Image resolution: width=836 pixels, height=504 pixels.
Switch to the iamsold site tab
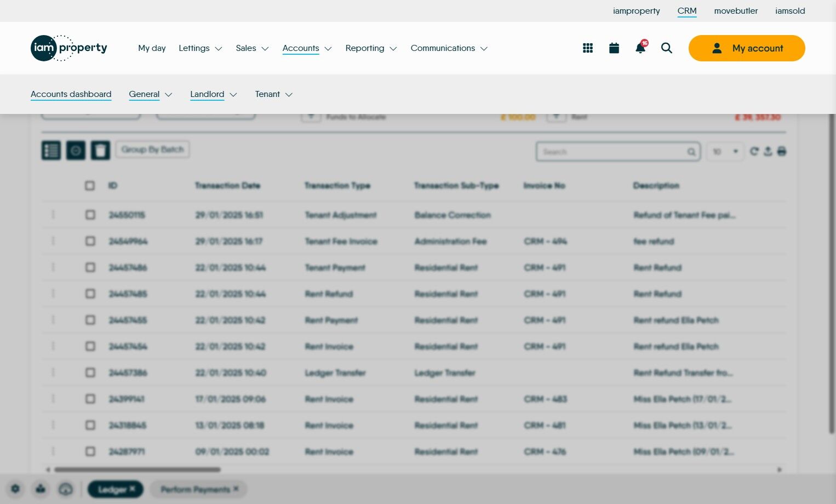click(x=790, y=11)
